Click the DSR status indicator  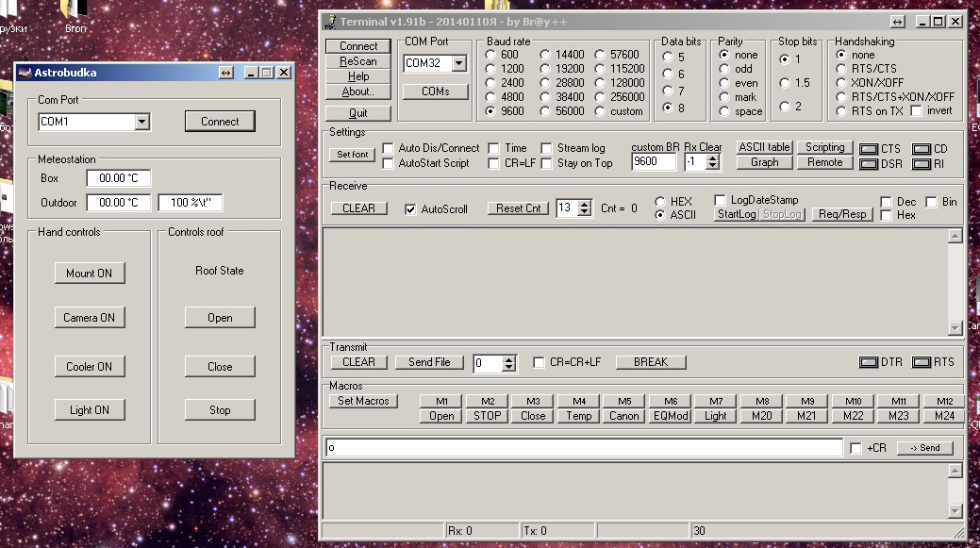pyautogui.click(x=868, y=164)
